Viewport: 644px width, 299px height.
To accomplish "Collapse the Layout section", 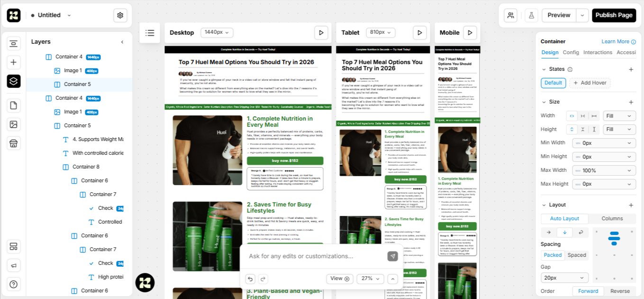I will [x=544, y=205].
